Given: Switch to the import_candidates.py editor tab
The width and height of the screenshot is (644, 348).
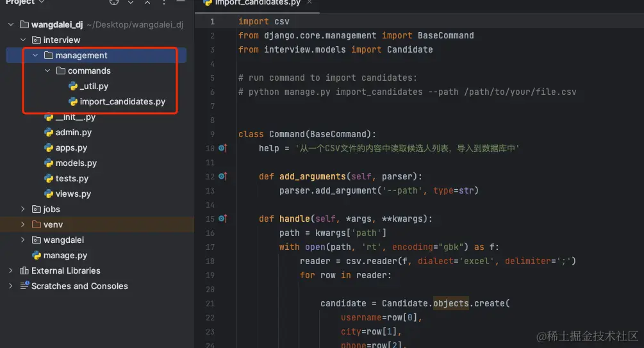Looking at the screenshot, I should click(x=258, y=3).
